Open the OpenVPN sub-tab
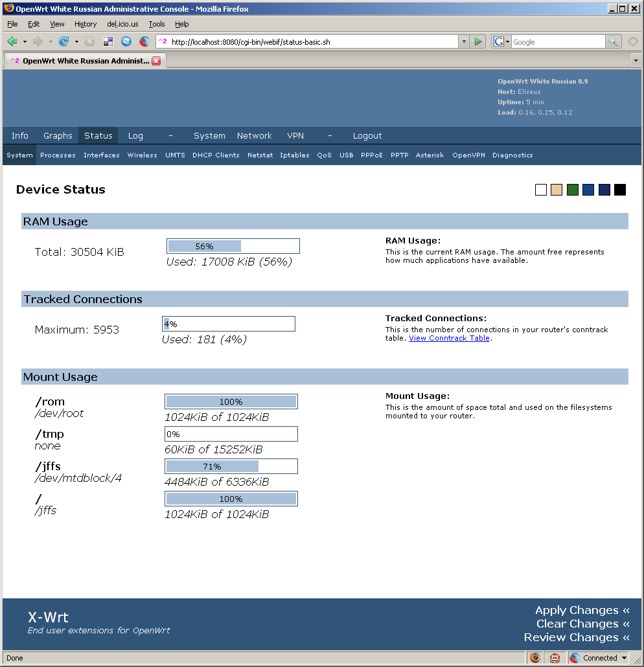This screenshot has height=667, width=644. click(468, 155)
